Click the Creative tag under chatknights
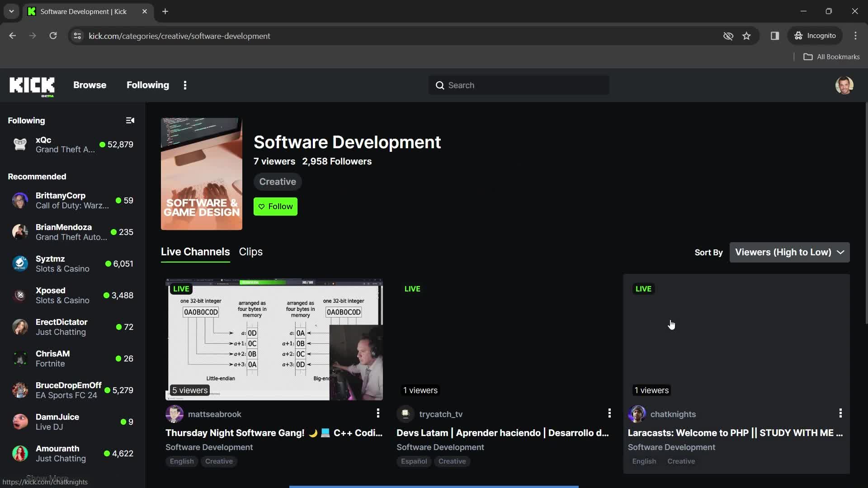868x488 pixels. (x=681, y=461)
